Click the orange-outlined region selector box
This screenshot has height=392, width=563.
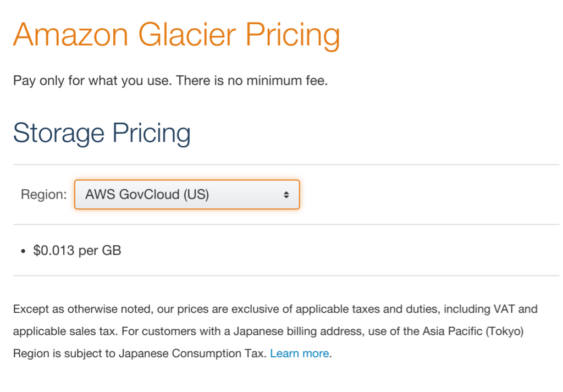click(186, 194)
